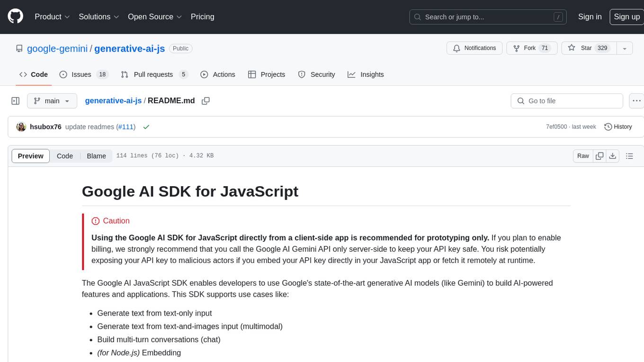Expand the Open Source menu
The width and height of the screenshot is (644, 362).
click(x=155, y=17)
